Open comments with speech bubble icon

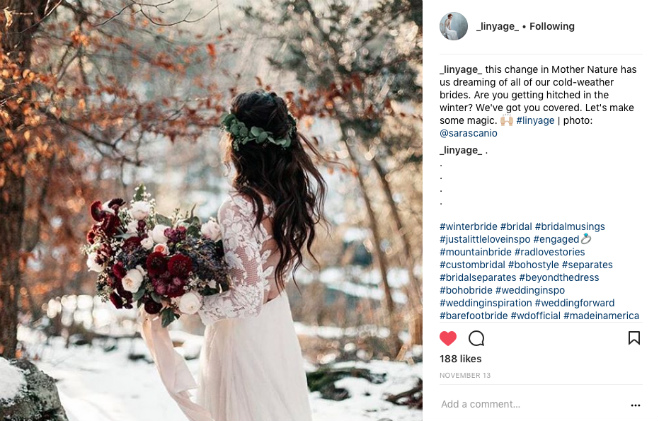pos(476,338)
